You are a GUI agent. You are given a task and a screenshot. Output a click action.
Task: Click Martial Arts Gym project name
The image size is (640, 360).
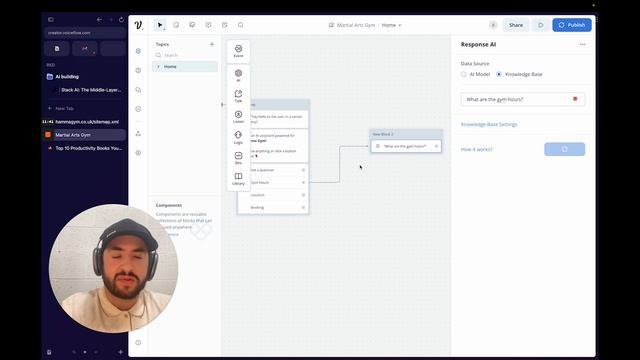(356, 25)
